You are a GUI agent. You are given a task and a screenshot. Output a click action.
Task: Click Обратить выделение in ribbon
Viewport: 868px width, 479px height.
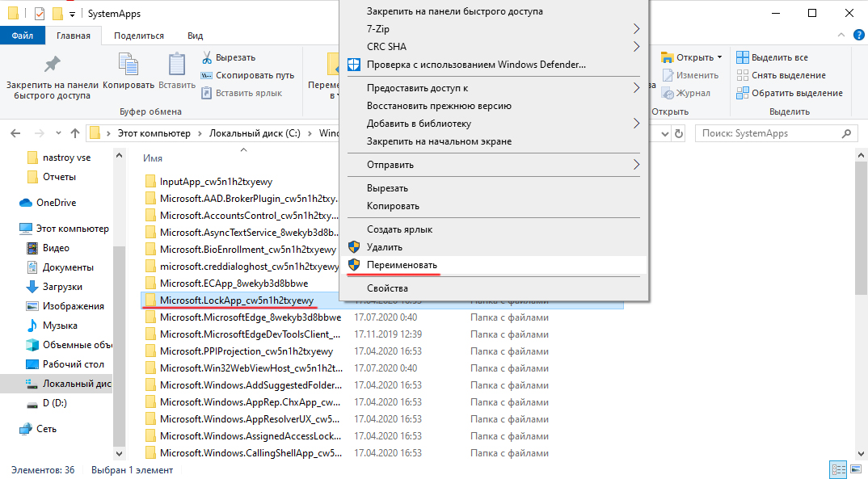click(x=790, y=93)
